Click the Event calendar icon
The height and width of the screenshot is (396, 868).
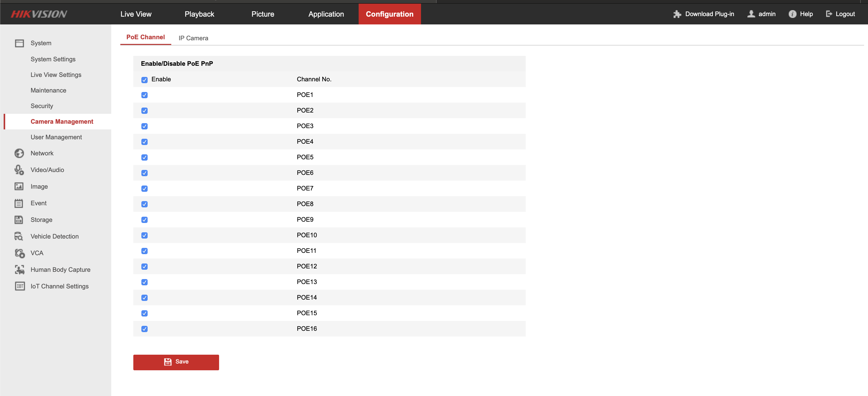19,203
